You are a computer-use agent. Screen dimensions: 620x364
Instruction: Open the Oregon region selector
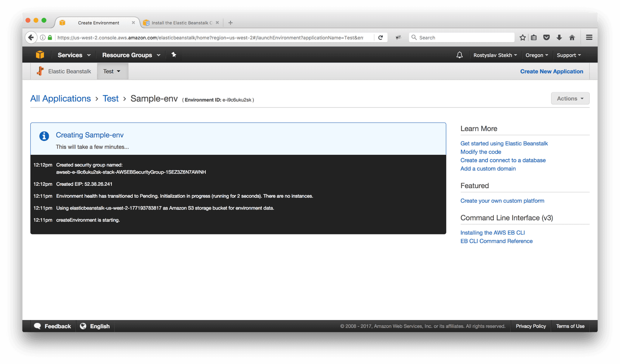537,55
